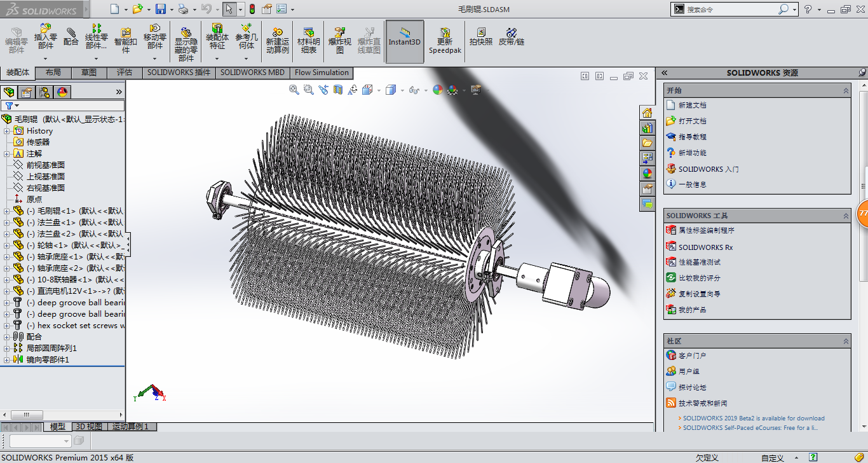Open SOLIDWORKS 插件 tab

pos(179,73)
